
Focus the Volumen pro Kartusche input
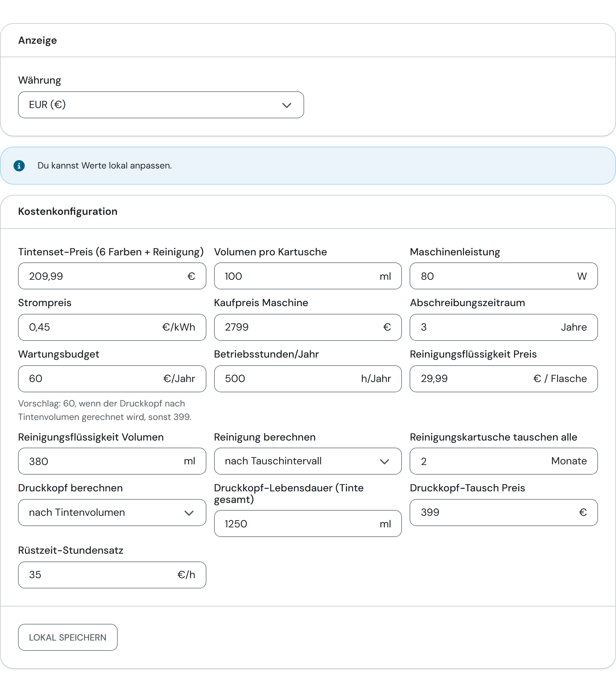pyautogui.click(x=308, y=276)
